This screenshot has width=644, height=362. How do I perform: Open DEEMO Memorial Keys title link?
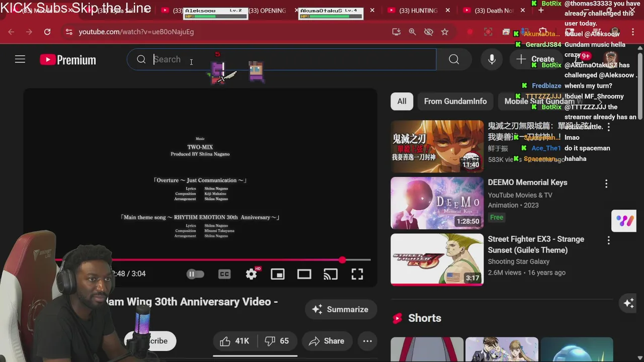click(x=527, y=183)
